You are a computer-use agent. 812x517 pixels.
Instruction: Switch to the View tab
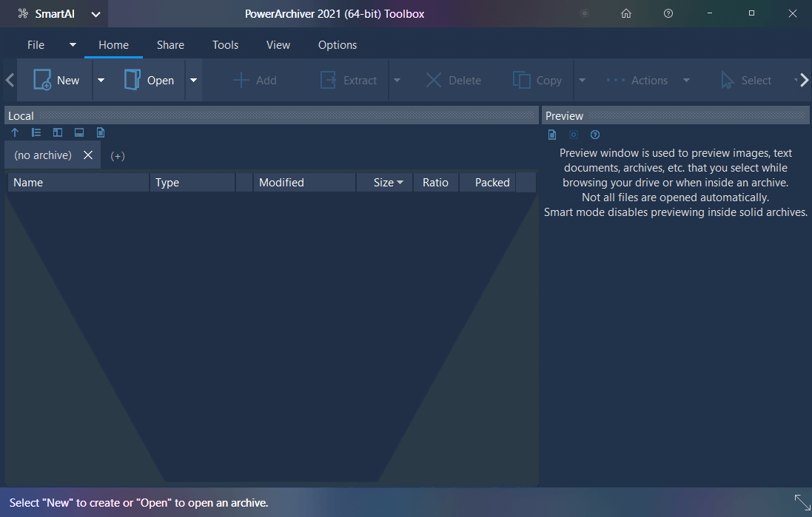click(278, 45)
